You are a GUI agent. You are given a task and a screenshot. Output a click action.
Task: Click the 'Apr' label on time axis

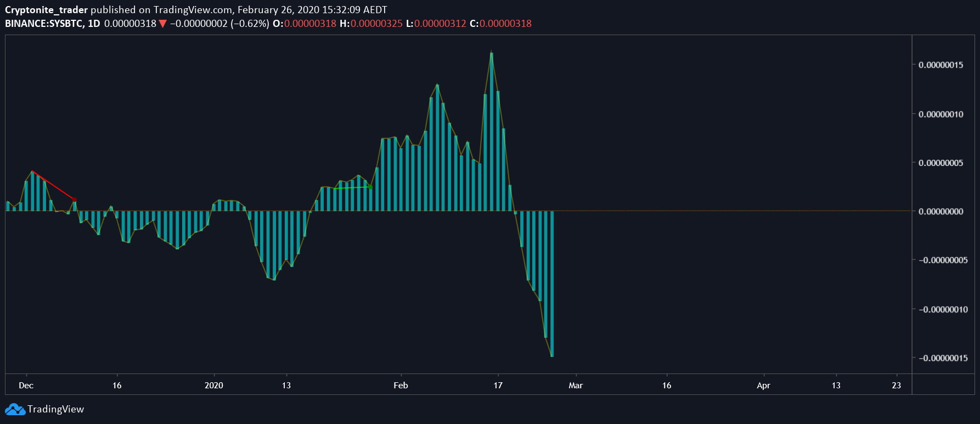(x=763, y=386)
